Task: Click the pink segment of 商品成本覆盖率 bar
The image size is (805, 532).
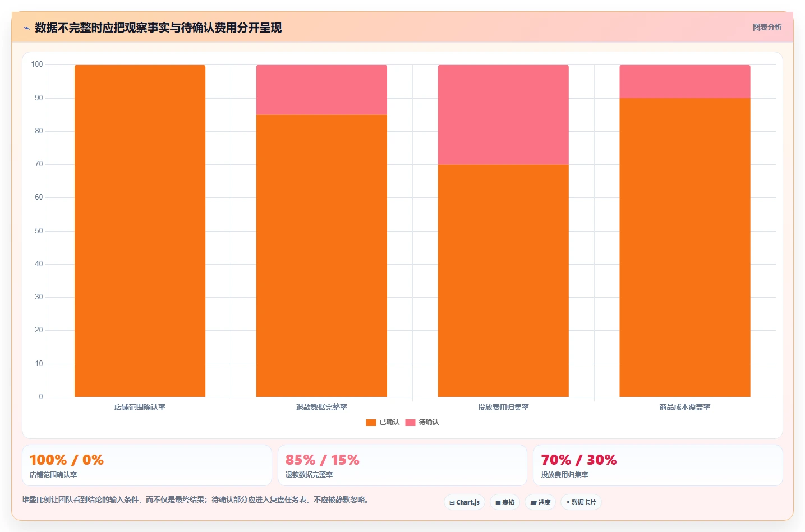Action: (x=685, y=81)
